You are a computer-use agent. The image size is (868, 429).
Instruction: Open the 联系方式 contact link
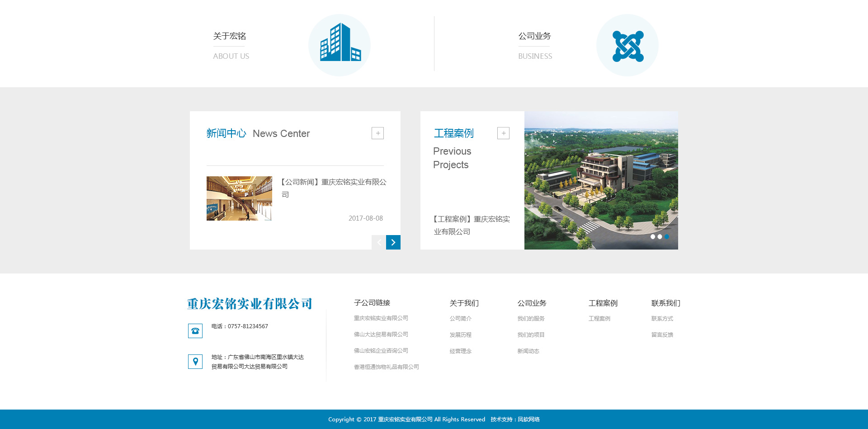click(662, 319)
